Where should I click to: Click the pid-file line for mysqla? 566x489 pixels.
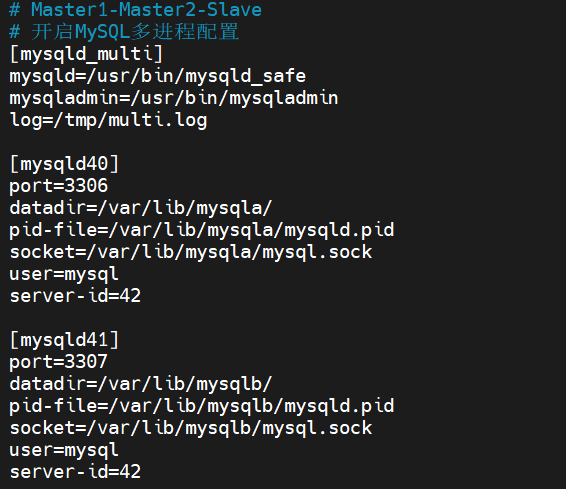[202, 230]
